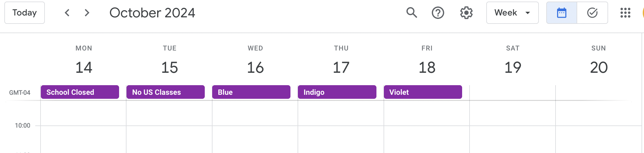The width and height of the screenshot is (644, 153).
Task: Open the Blue all-day event
Action: [251, 92]
